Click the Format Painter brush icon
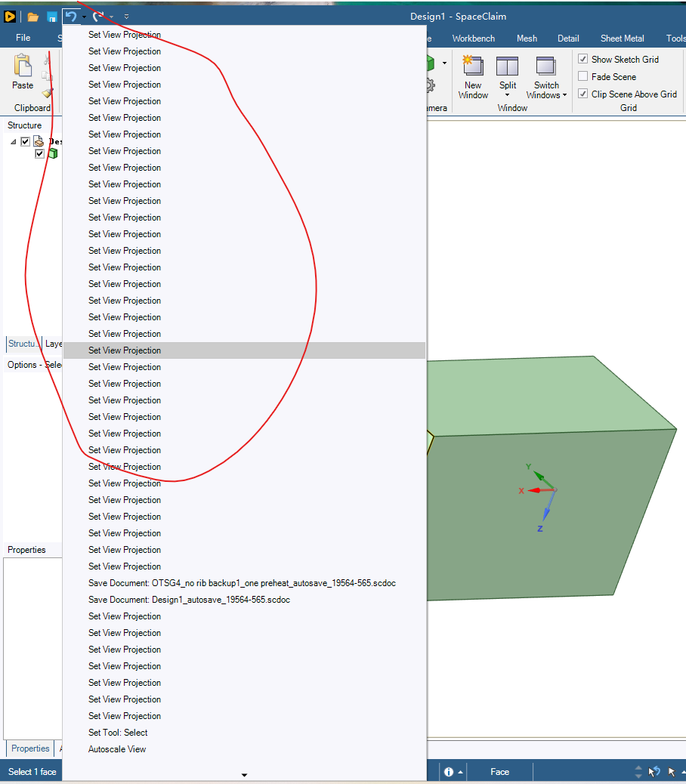This screenshot has height=784, width=686. pos(47,92)
